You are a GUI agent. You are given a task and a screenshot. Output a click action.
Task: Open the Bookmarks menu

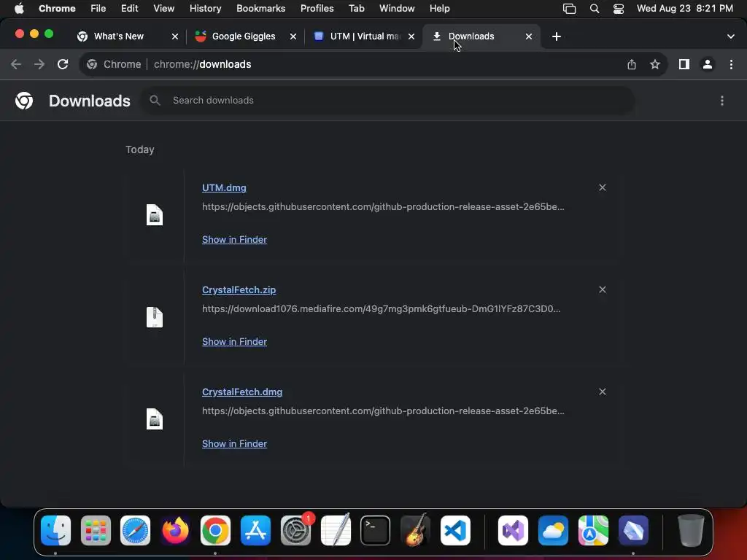(260, 9)
